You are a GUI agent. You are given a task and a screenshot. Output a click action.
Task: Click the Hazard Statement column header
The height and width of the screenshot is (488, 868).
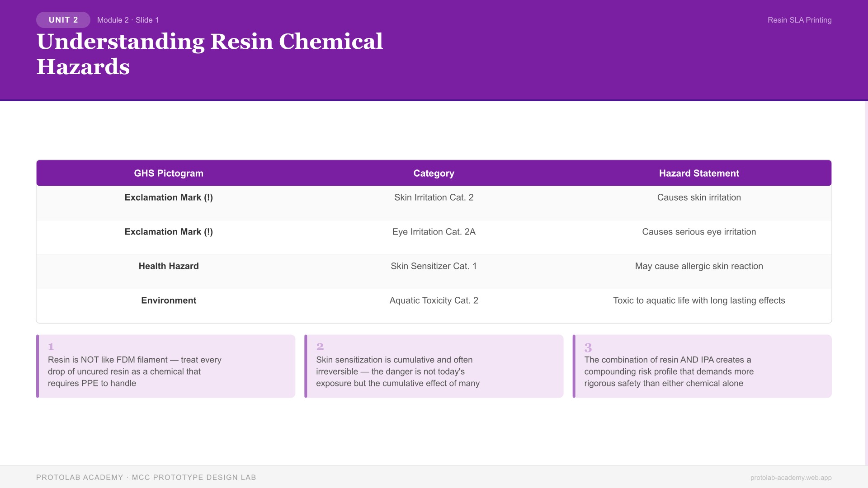[x=699, y=173]
